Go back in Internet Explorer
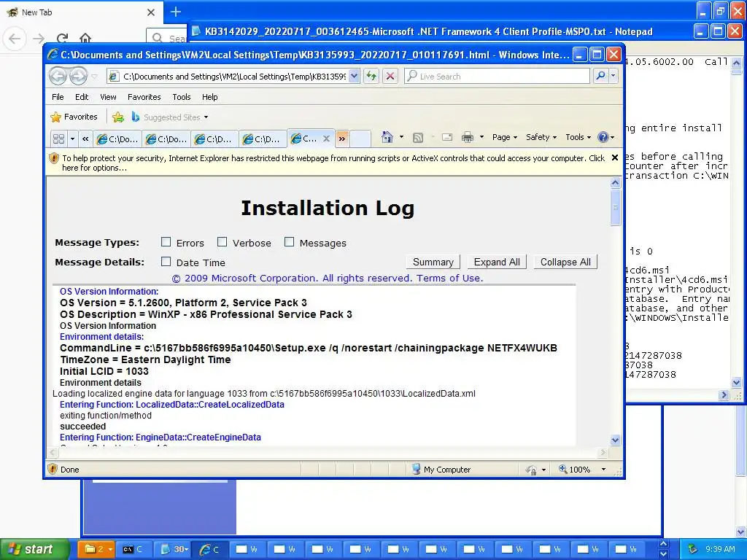 coord(58,76)
